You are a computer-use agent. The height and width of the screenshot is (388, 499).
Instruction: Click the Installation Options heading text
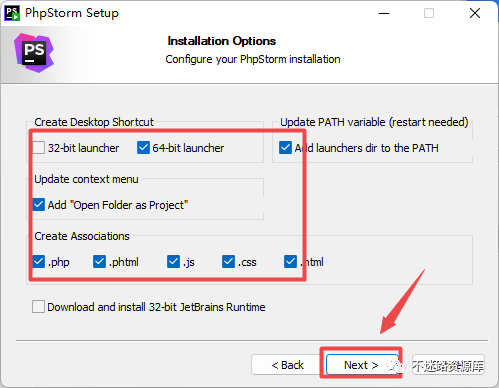tap(222, 41)
